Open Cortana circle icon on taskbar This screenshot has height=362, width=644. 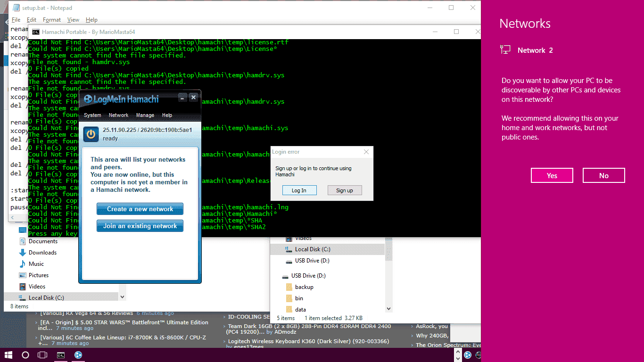(x=25, y=355)
